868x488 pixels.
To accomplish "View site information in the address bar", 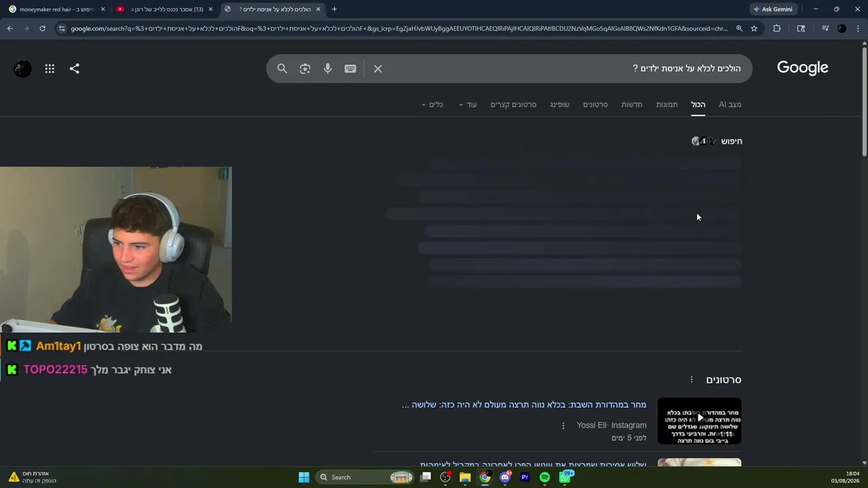I will [62, 28].
